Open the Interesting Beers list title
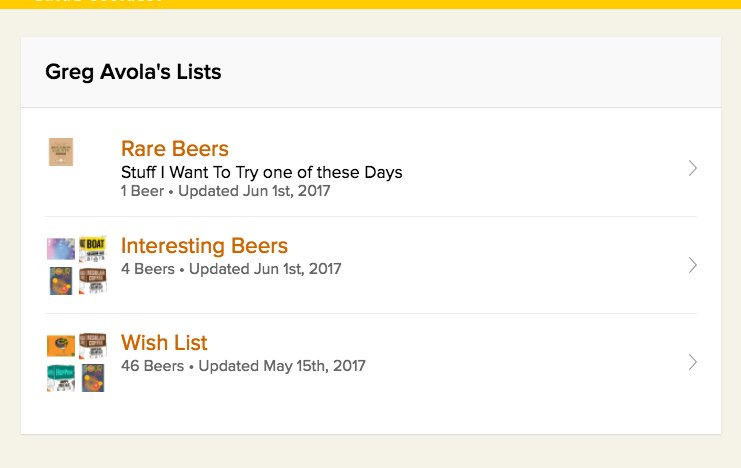The width and height of the screenshot is (741, 468). pos(204,246)
